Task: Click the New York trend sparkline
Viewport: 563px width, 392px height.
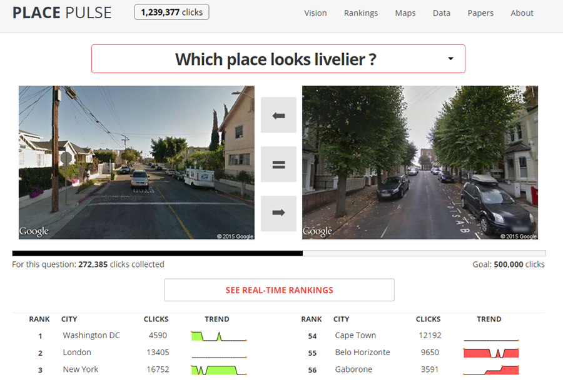Action: coord(219,370)
